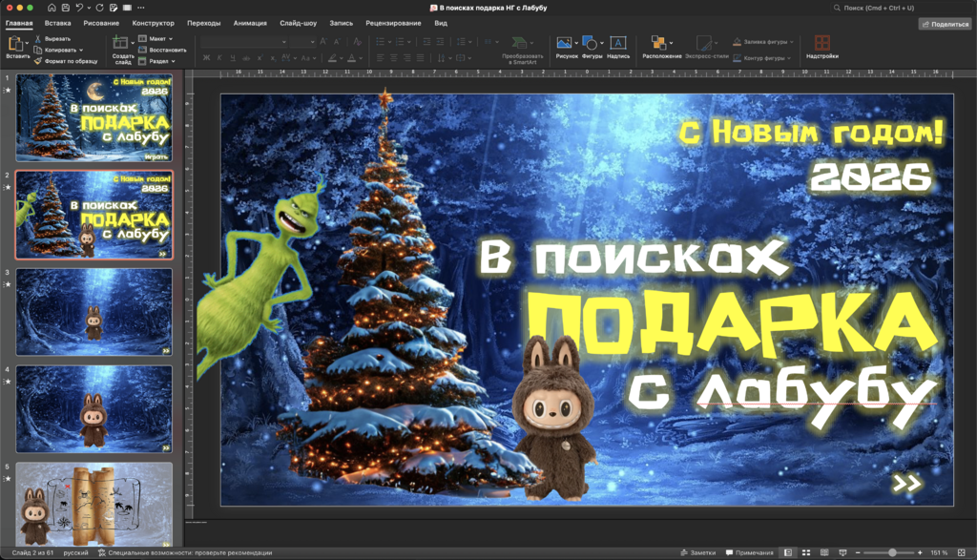Open Заливка фигуры shape fill dropdown

762,42
